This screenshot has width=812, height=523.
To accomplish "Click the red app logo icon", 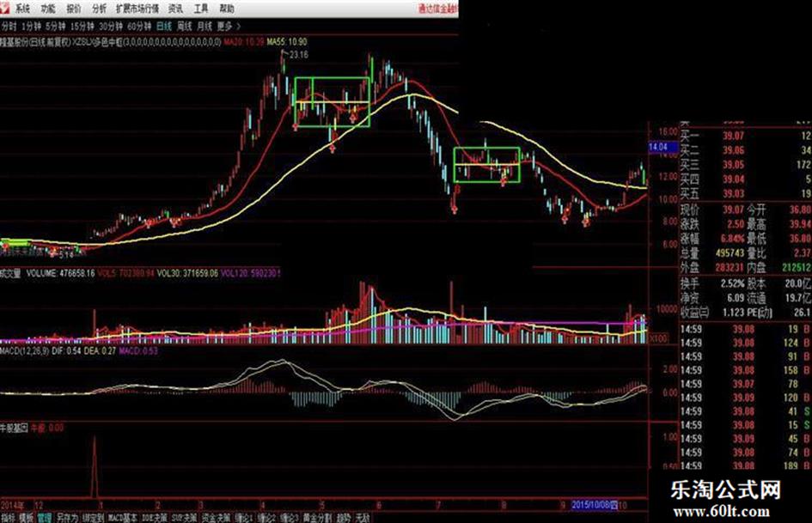I will point(4,8).
